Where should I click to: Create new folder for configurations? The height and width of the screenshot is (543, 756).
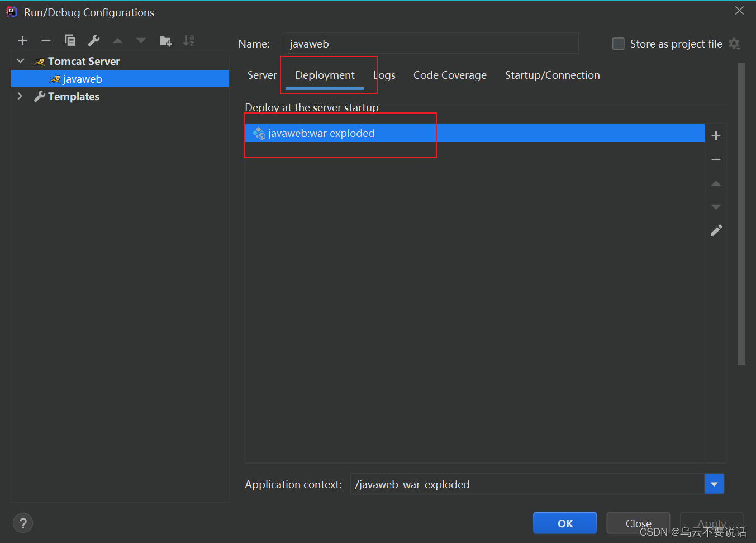point(165,40)
